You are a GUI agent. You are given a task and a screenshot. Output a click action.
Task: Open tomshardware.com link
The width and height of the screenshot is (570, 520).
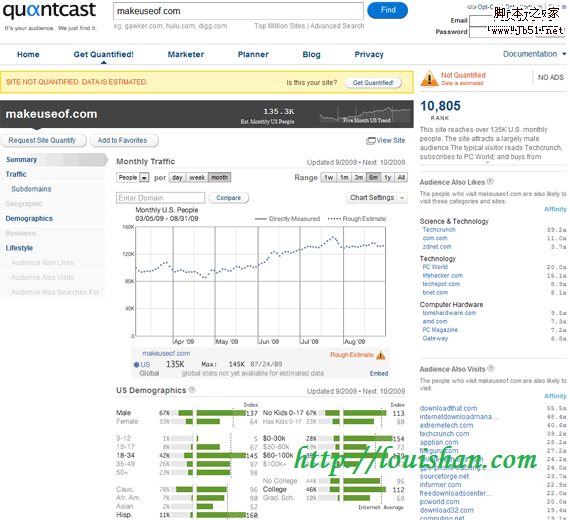tap(449, 313)
